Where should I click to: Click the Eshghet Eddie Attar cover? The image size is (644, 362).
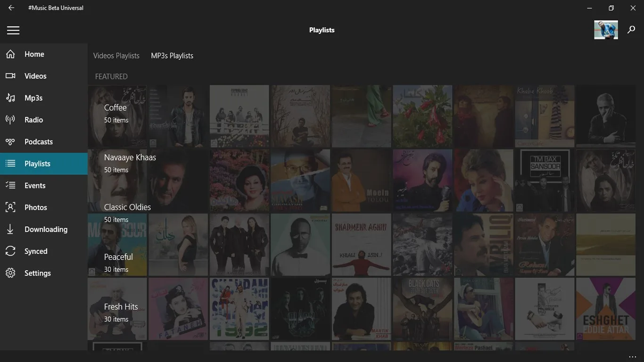point(606,309)
